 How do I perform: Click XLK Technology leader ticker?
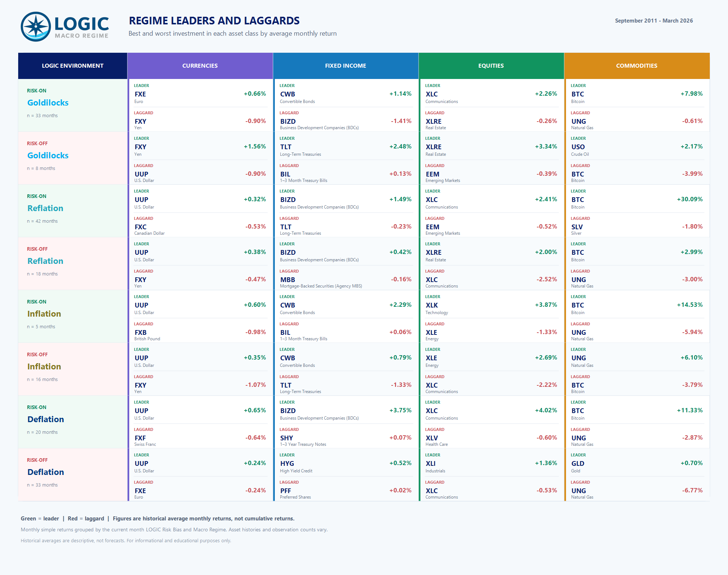pos(432,305)
